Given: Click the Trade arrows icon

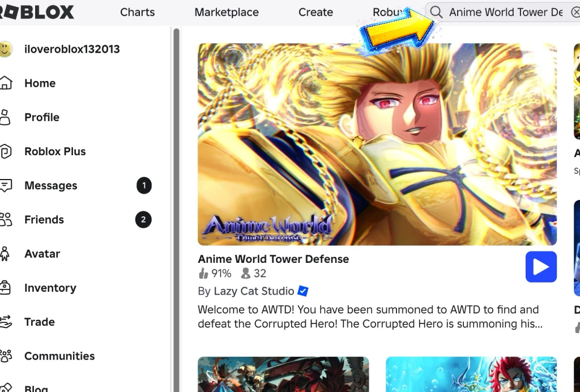Looking at the screenshot, I should pos(6,322).
